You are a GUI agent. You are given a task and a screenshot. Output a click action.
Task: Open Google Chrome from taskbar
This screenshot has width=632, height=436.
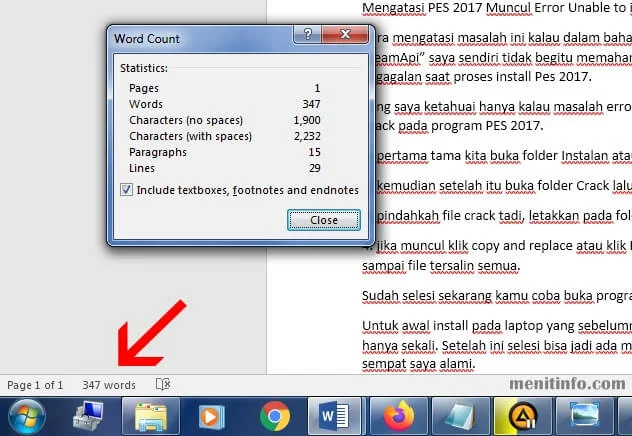(275, 416)
